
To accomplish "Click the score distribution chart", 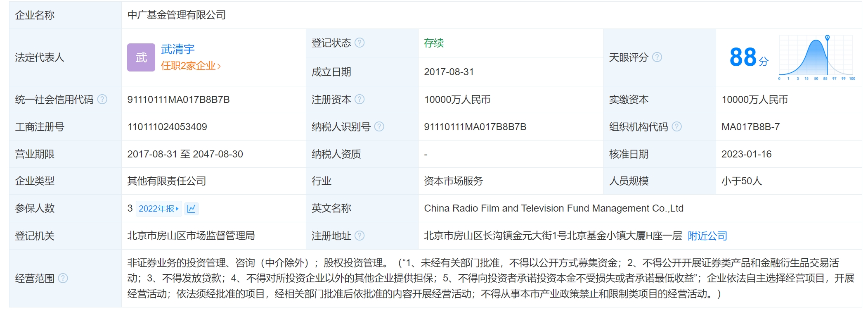I will click(816, 57).
